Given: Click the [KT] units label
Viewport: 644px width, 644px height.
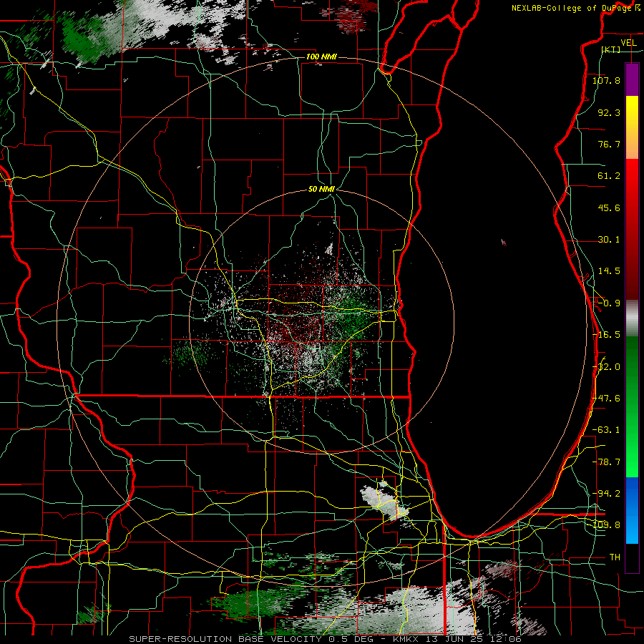Looking at the screenshot, I should pyautogui.click(x=611, y=49).
